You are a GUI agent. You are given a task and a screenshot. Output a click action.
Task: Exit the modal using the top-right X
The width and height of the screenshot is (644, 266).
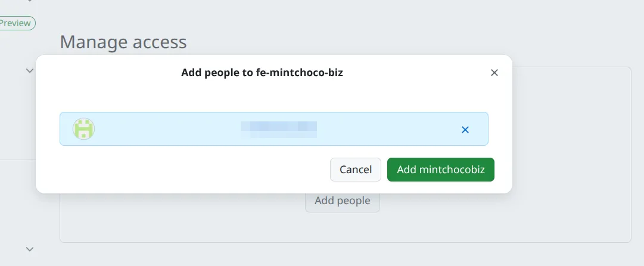(494, 73)
